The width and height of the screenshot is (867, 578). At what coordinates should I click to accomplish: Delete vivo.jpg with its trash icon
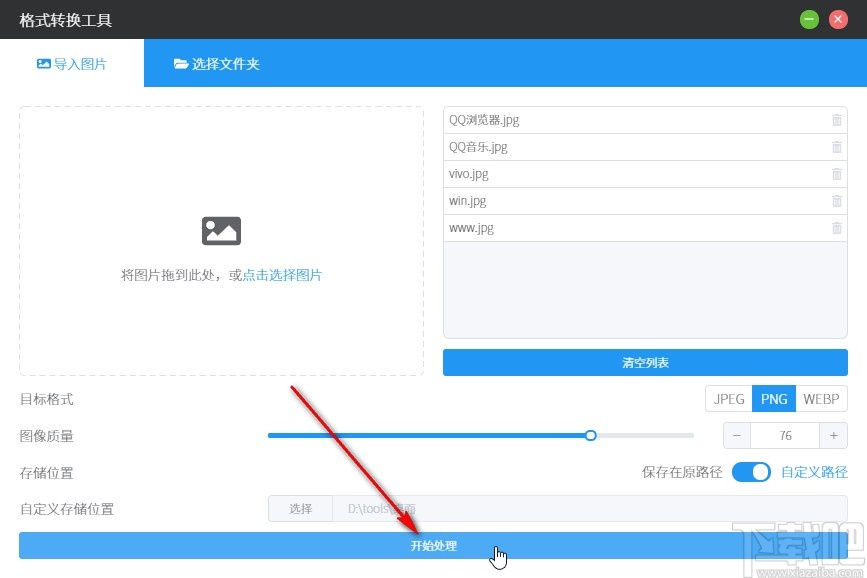tap(836, 174)
